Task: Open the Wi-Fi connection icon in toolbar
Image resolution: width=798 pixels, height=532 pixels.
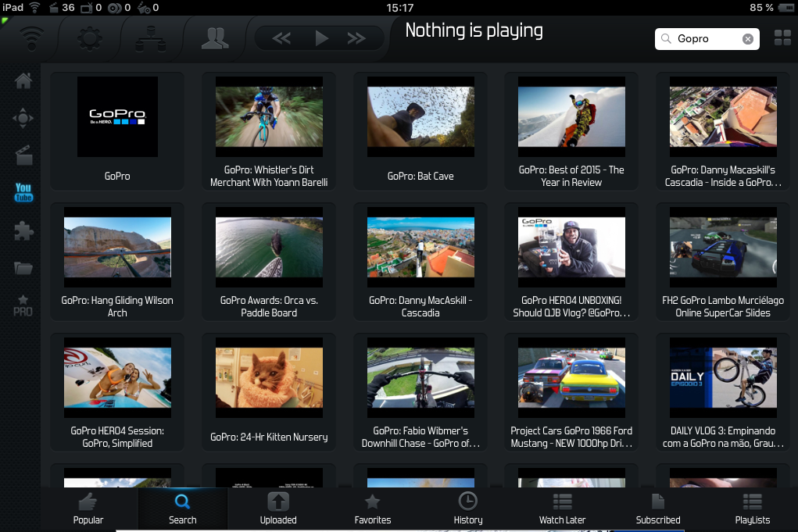Action: [x=32, y=38]
